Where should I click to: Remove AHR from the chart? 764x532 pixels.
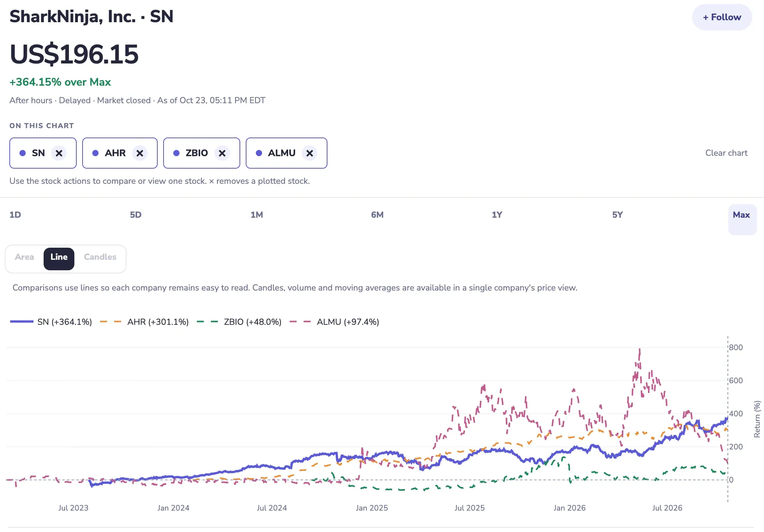(140, 153)
